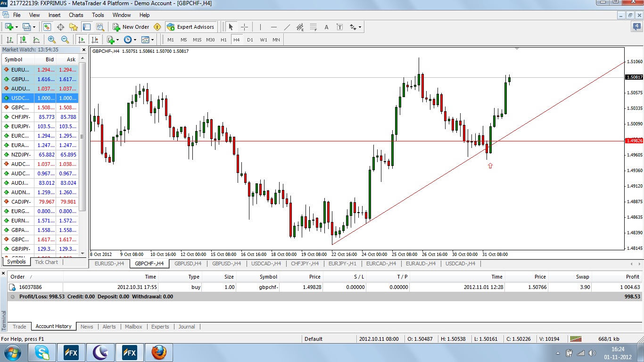This screenshot has height=362, width=644.
Task: Open the Navigator panel star-folder icon
Action: [73, 27]
